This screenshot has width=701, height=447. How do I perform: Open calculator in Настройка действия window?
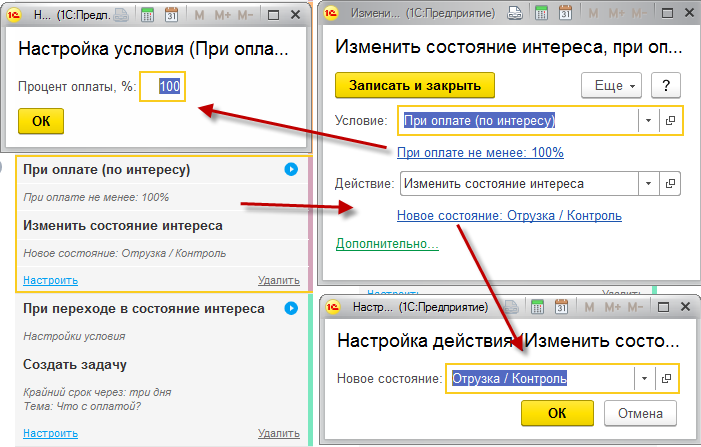tap(537, 307)
